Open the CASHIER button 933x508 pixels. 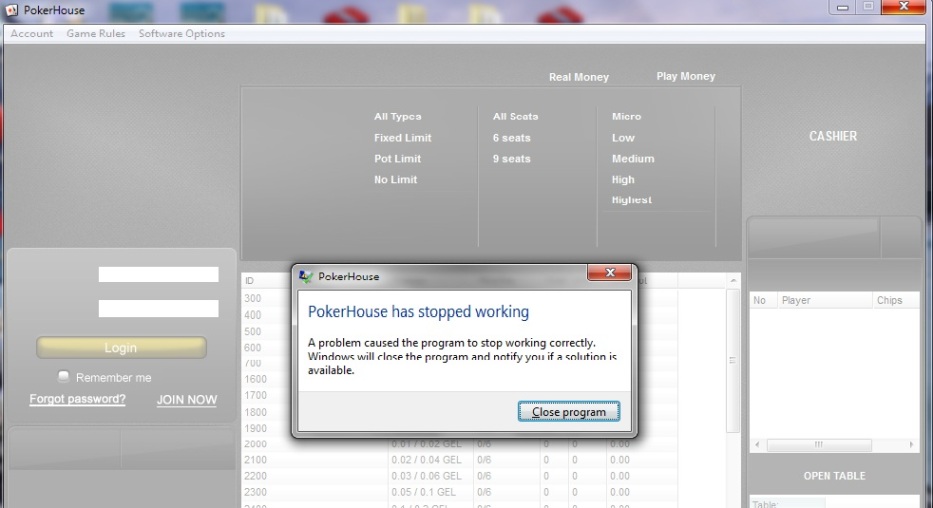833,136
